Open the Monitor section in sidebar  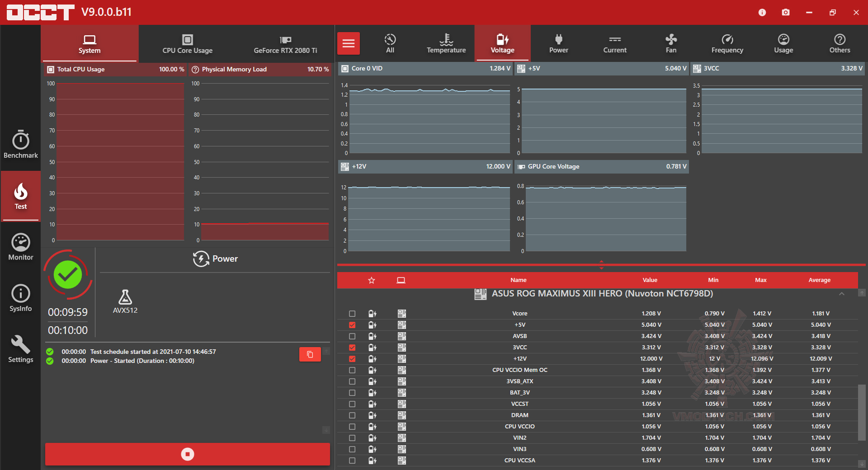click(21, 246)
